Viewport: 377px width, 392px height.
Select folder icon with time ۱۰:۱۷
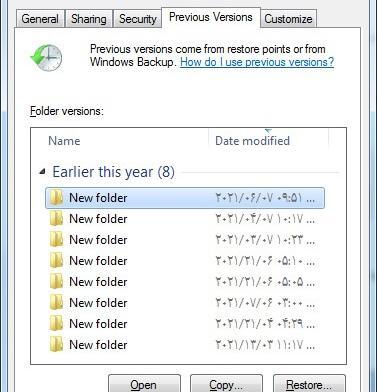pos(56,219)
